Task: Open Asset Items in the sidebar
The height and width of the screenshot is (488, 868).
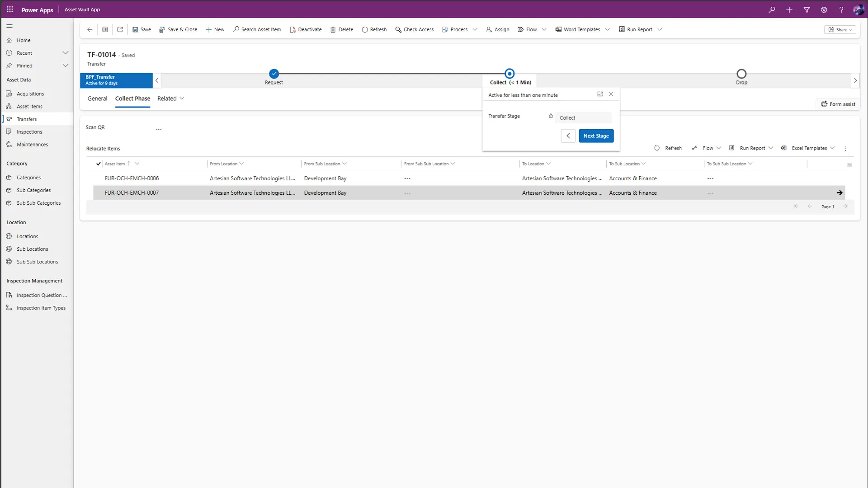Action: point(29,107)
